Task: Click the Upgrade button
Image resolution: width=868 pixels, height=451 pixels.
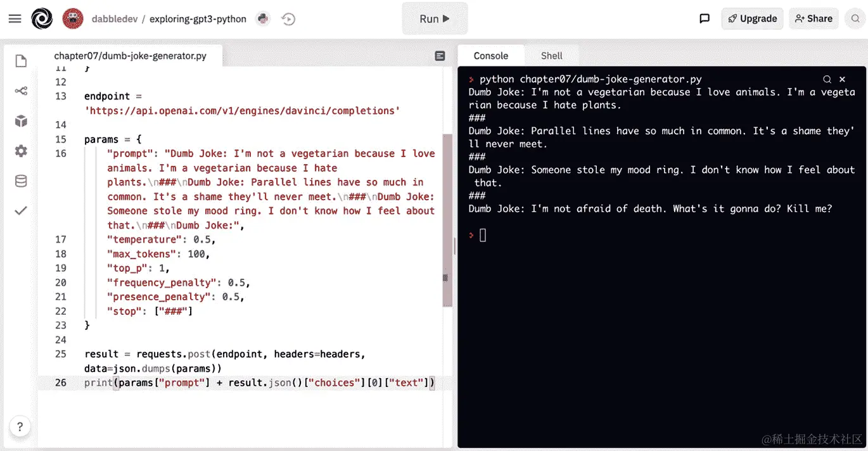Action: 752,18
